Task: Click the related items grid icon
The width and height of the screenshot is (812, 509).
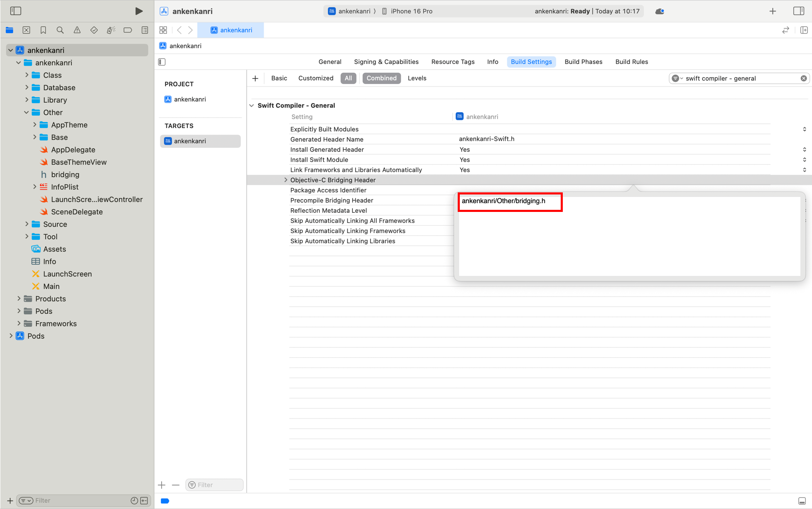Action: [x=163, y=30]
